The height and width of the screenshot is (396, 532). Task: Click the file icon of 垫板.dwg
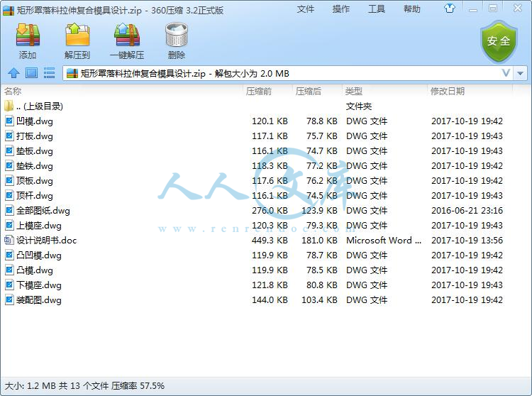click(x=9, y=151)
